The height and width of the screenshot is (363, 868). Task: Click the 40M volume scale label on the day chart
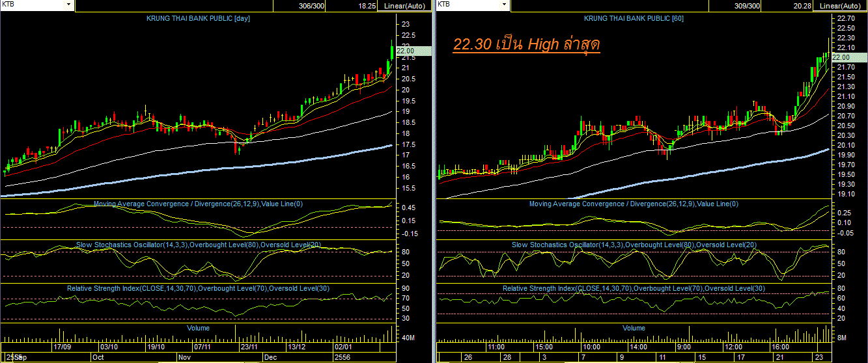tap(410, 338)
